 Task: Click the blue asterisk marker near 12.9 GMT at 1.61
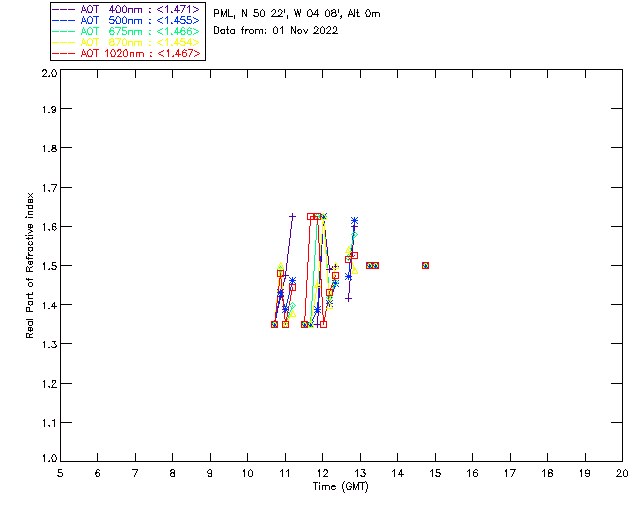354,221
